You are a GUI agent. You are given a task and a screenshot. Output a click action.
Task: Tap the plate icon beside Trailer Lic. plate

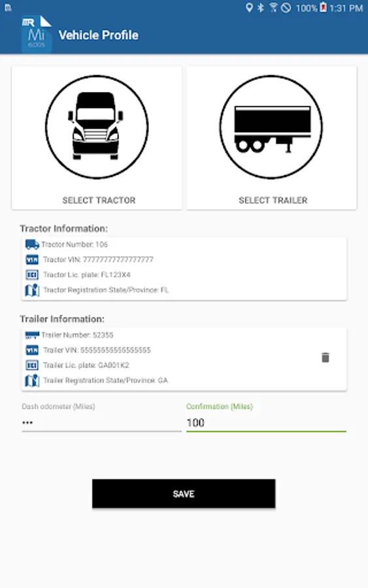(32, 365)
